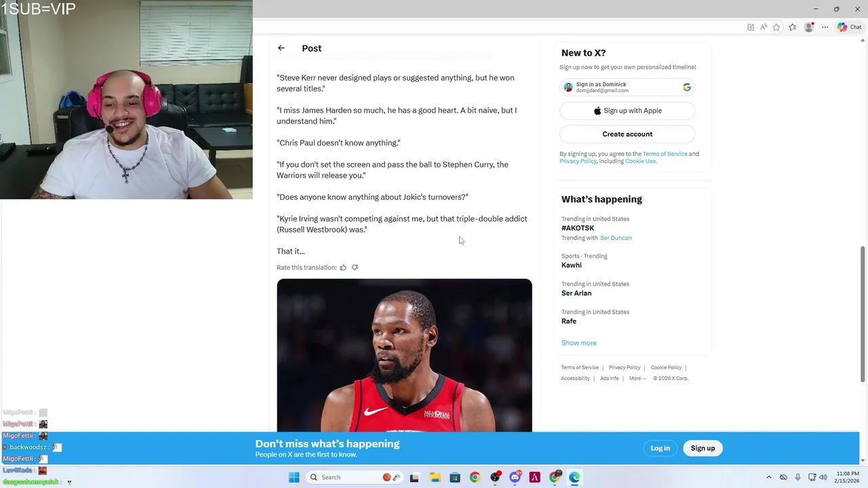Open footer Terms of Service link
This screenshot has height=488, width=868.
point(580,367)
